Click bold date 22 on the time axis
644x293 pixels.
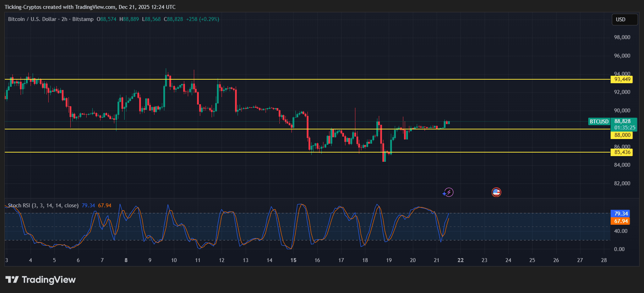tap(460, 260)
